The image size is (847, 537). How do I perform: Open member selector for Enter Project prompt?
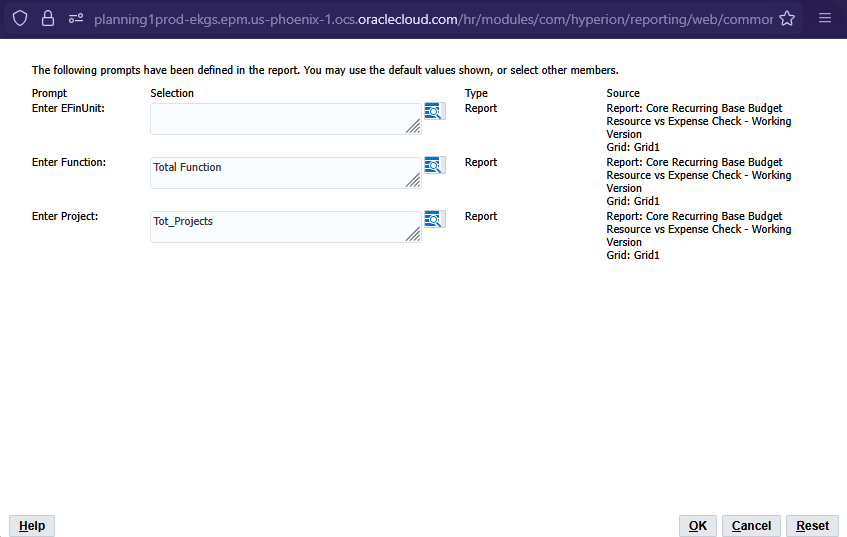click(434, 219)
